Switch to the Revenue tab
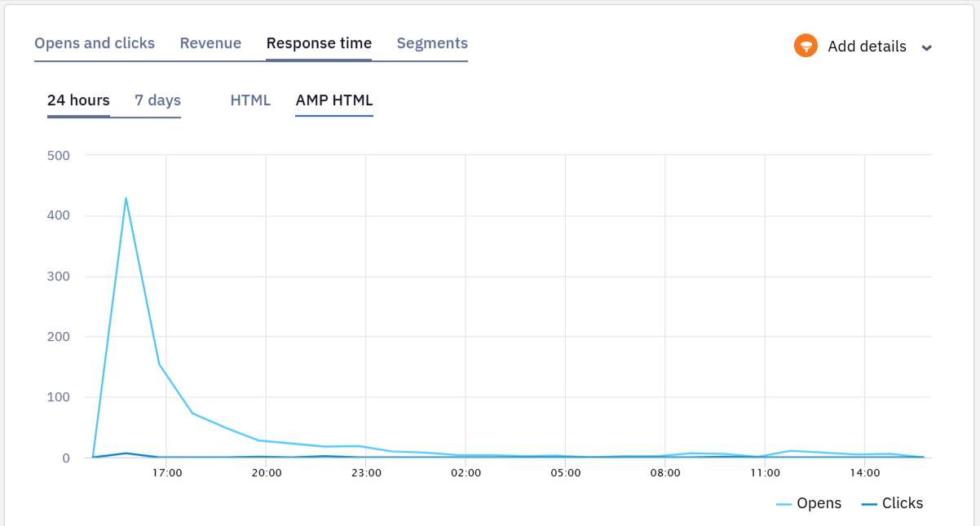 210,43
